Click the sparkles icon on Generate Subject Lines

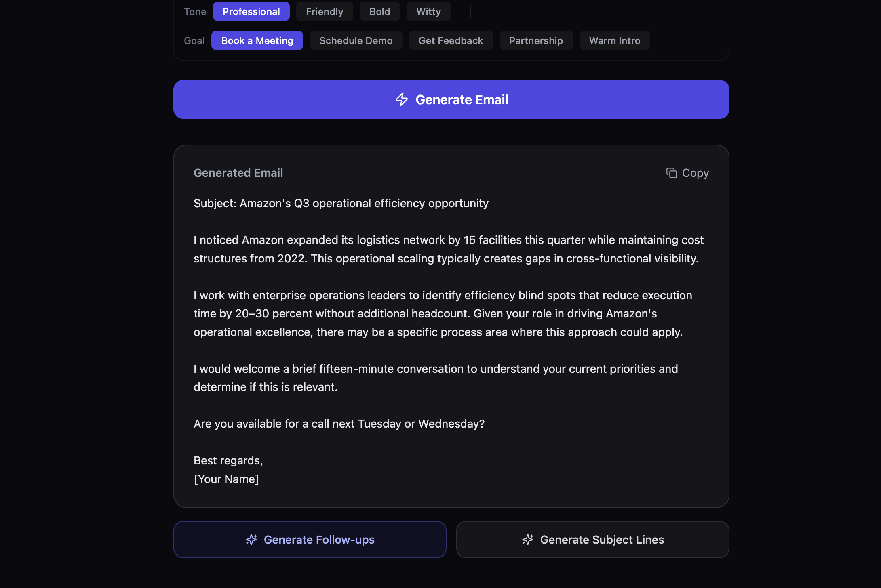528,539
